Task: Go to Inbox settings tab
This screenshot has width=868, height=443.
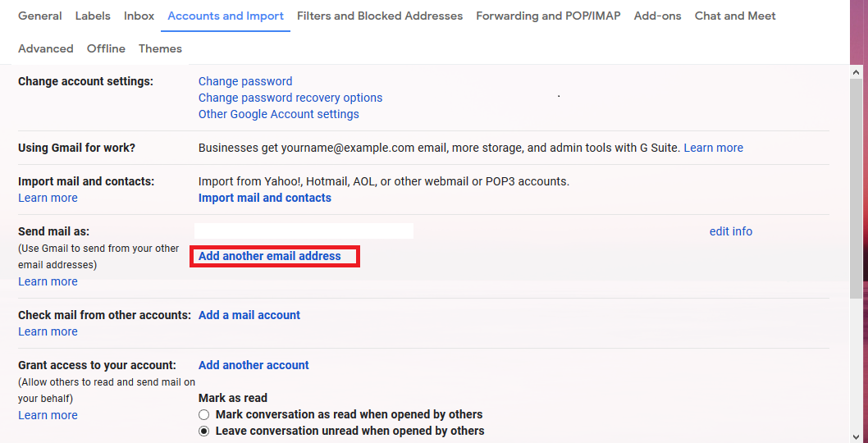Action: pyautogui.click(x=139, y=16)
